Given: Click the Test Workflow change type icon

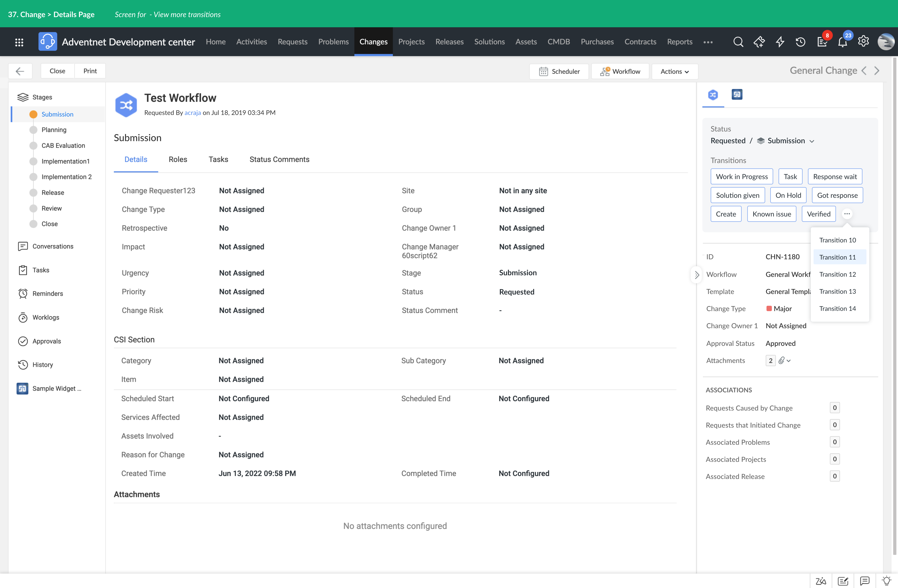Looking at the screenshot, I should point(126,105).
